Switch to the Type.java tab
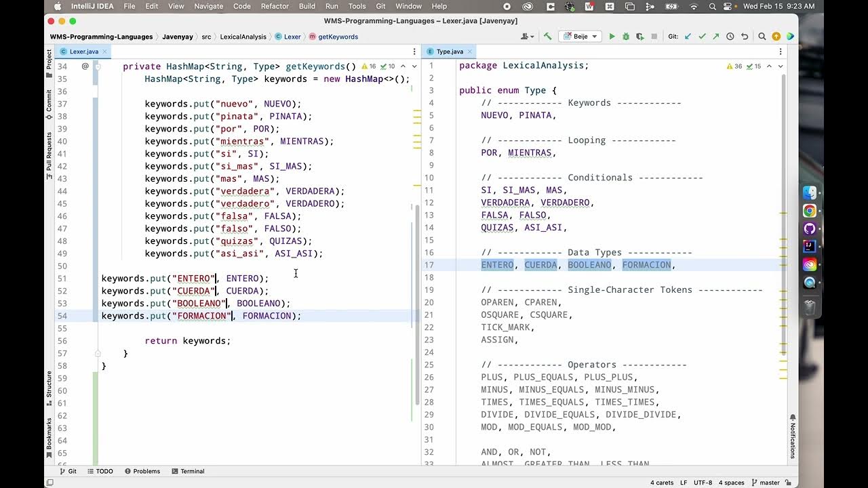The image size is (868, 488). (450, 52)
